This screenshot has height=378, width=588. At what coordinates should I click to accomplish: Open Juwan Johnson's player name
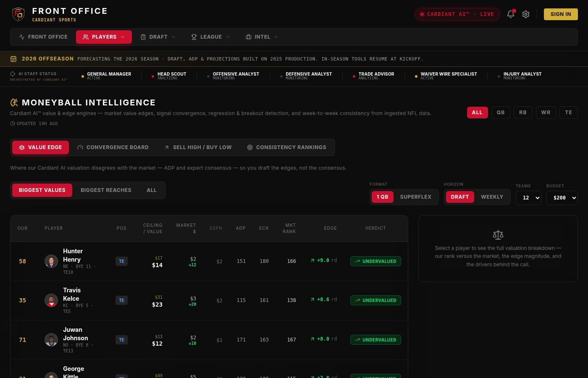click(x=76, y=334)
